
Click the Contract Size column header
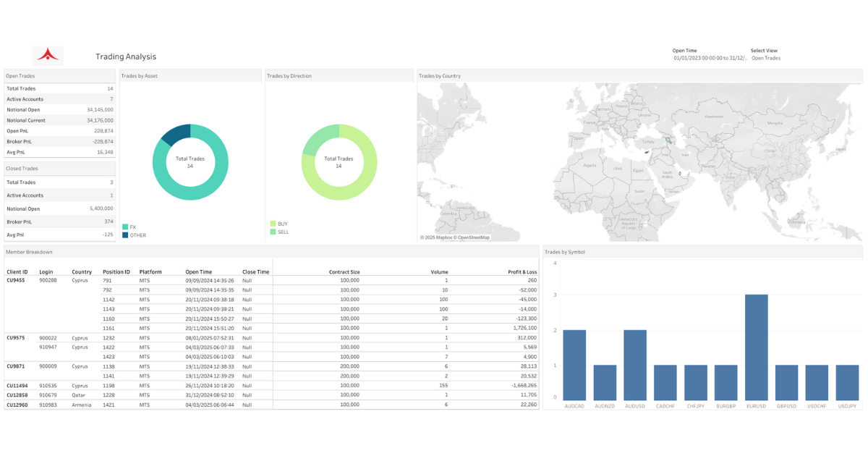344,272
